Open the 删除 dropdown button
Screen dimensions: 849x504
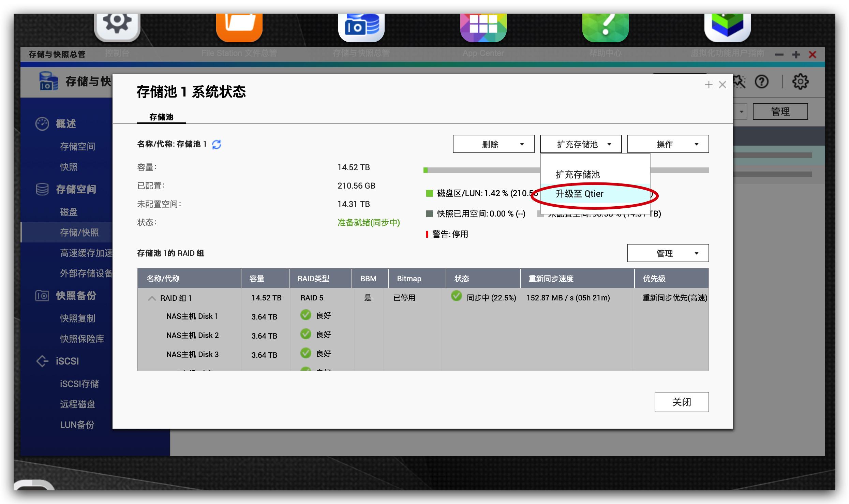[493, 144]
